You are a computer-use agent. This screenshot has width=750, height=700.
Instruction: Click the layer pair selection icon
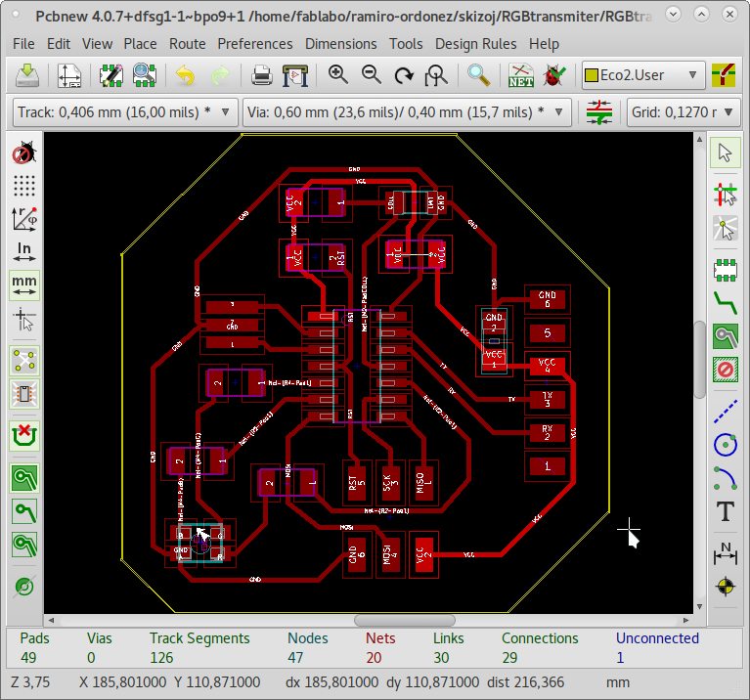(724, 75)
